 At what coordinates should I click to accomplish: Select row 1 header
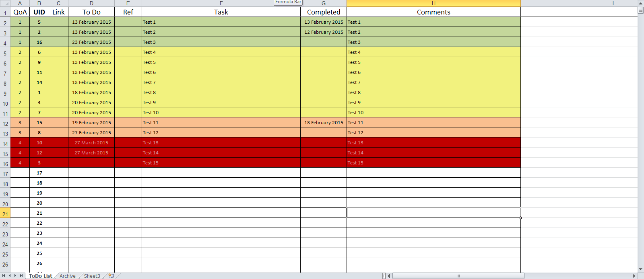[5, 12]
